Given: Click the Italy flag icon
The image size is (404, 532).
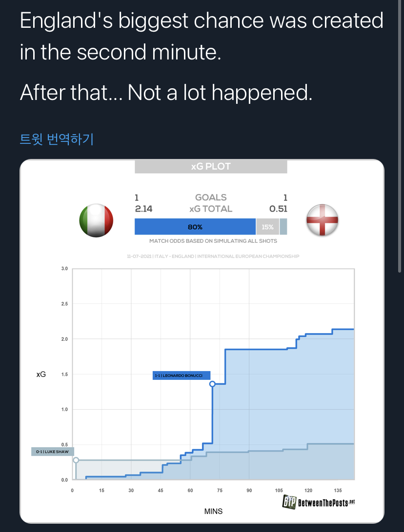Looking at the screenshot, I should pos(96,220).
